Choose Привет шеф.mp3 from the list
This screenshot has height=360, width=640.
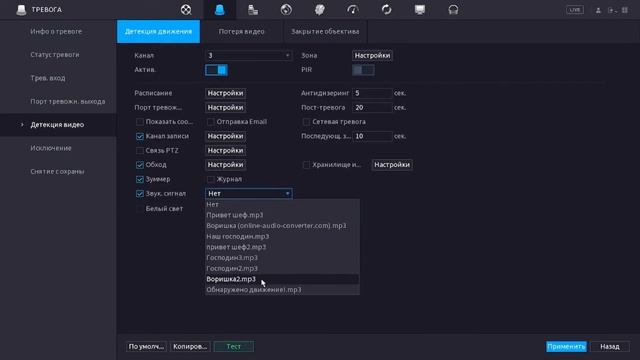click(282, 215)
